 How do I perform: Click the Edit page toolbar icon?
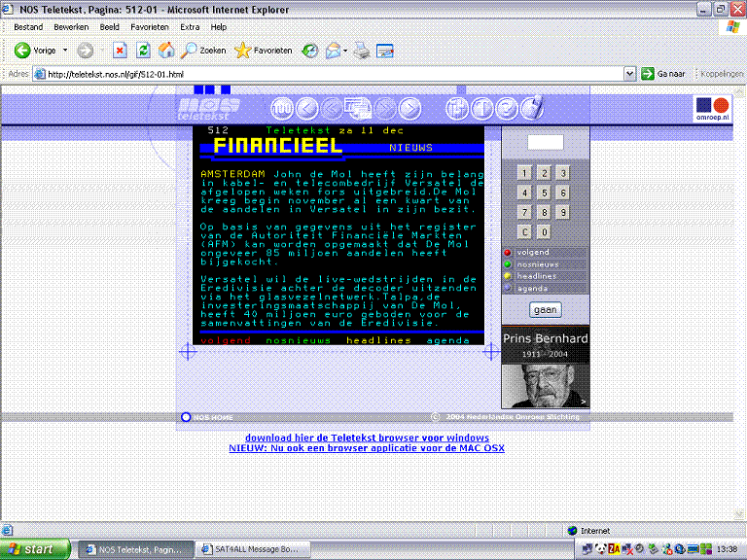[x=384, y=51]
